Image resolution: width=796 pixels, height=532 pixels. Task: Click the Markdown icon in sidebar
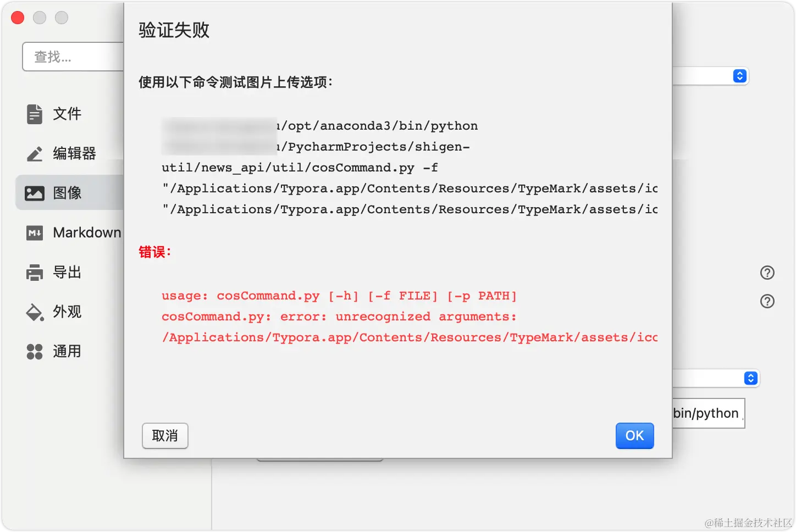pyautogui.click(x=35, y=232)
